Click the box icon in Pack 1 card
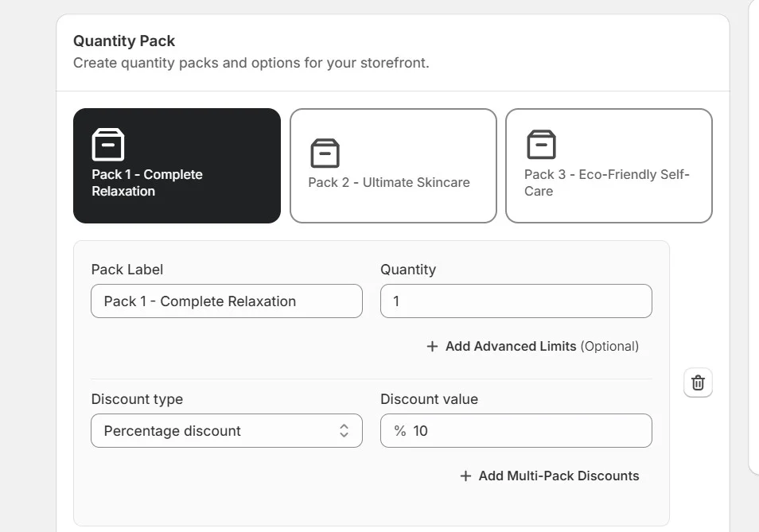The width and height of the screenshot is (759, 532). [108, 144]
